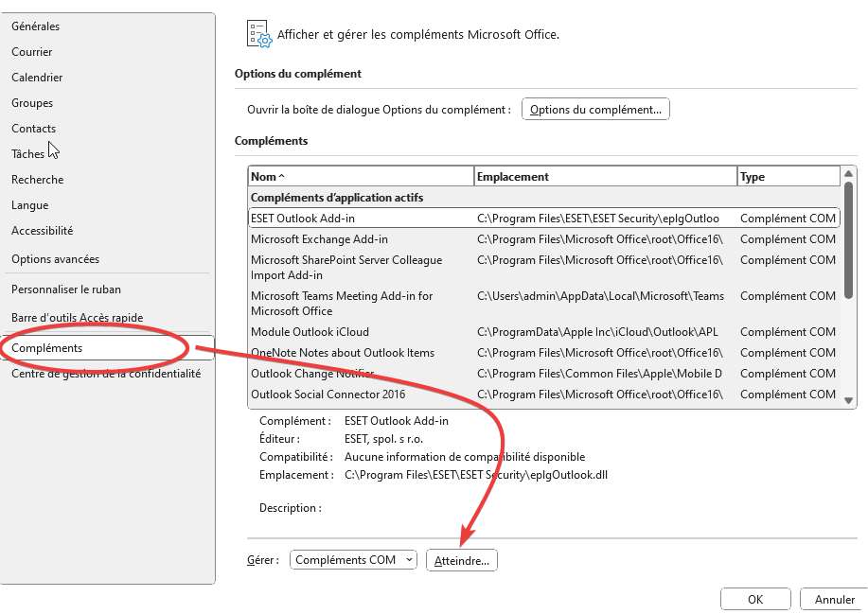Sort add-ins by Nom column header
Viewport: 868px width, 614px height.
361,177
